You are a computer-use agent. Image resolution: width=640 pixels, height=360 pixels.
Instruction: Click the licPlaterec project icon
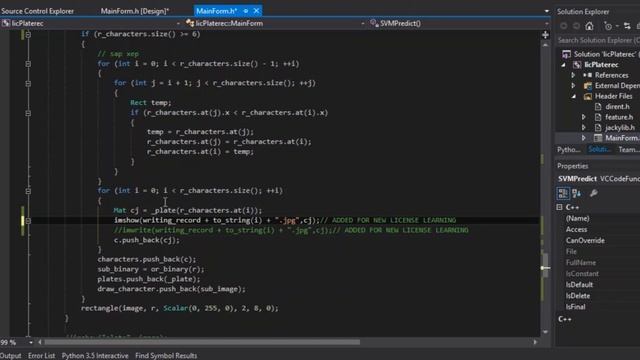click(x=577, y=64)
